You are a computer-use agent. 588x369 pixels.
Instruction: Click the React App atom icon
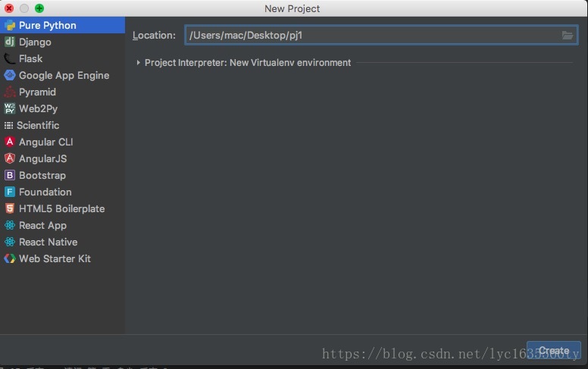point(10,225)
